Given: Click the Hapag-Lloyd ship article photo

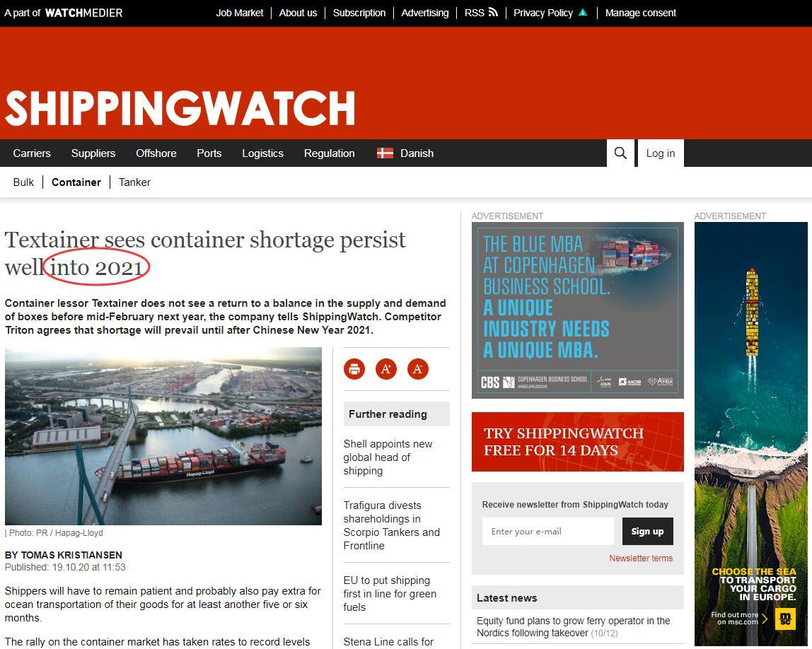Looking at the screenshot, I should coord(163,435).
